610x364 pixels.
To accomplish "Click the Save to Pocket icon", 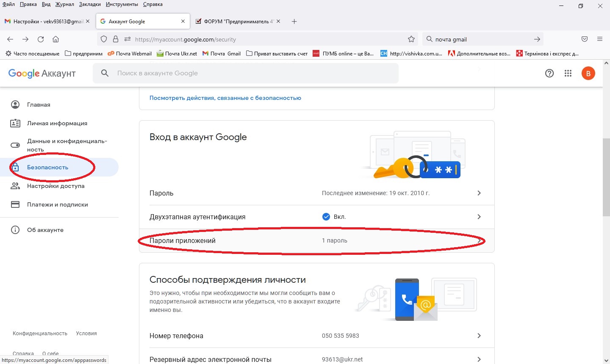I will click(585, 39).
